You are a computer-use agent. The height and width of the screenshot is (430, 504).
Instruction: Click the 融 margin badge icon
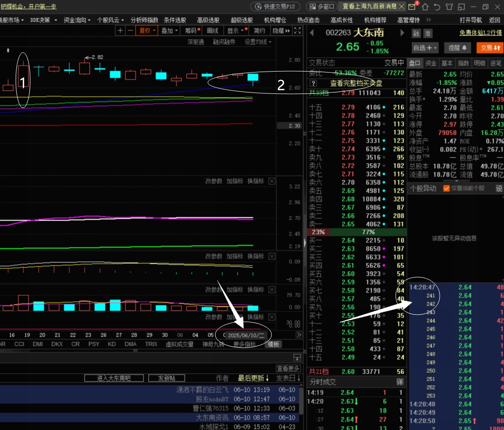[x=416, y=33]
